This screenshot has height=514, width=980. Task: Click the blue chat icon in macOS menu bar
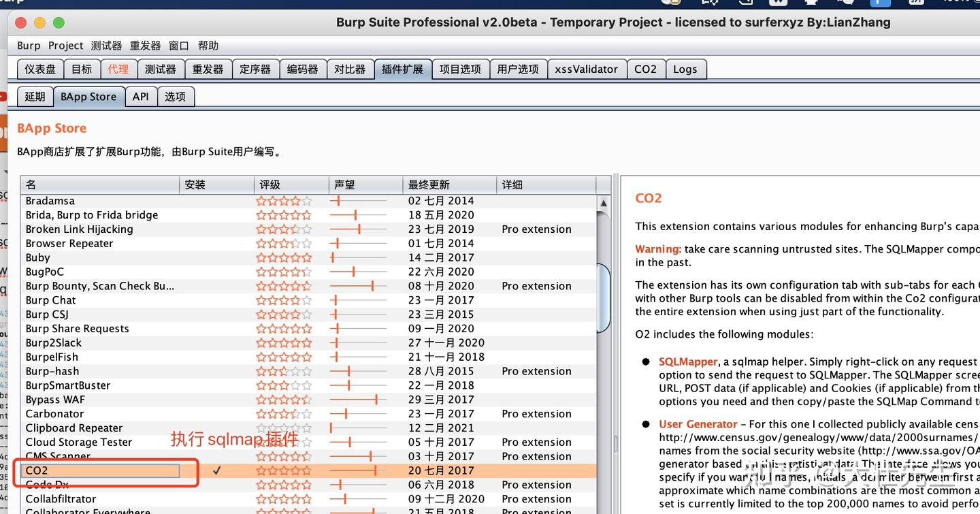(881, 3)
